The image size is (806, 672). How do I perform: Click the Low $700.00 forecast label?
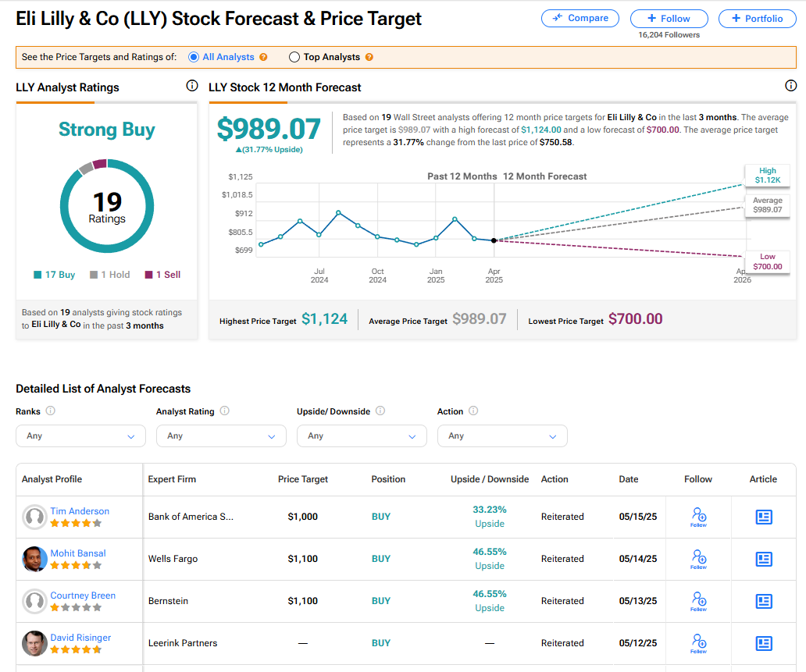point(768,261)
